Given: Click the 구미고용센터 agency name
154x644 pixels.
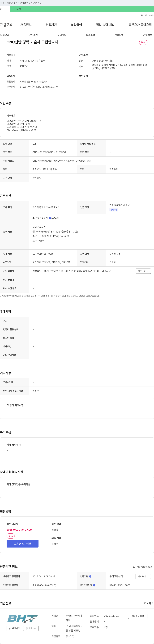Looking at the screenshot, I should pyautogui.click(x=116, y=576).
